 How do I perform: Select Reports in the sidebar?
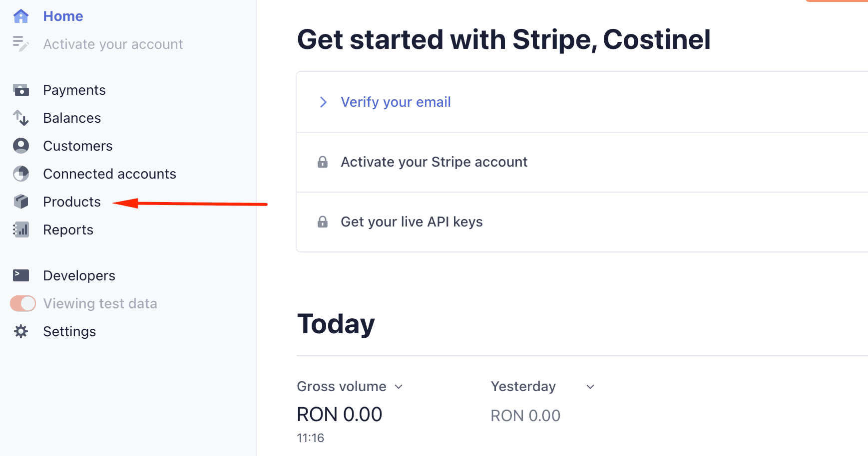click(x=68, y=229)
